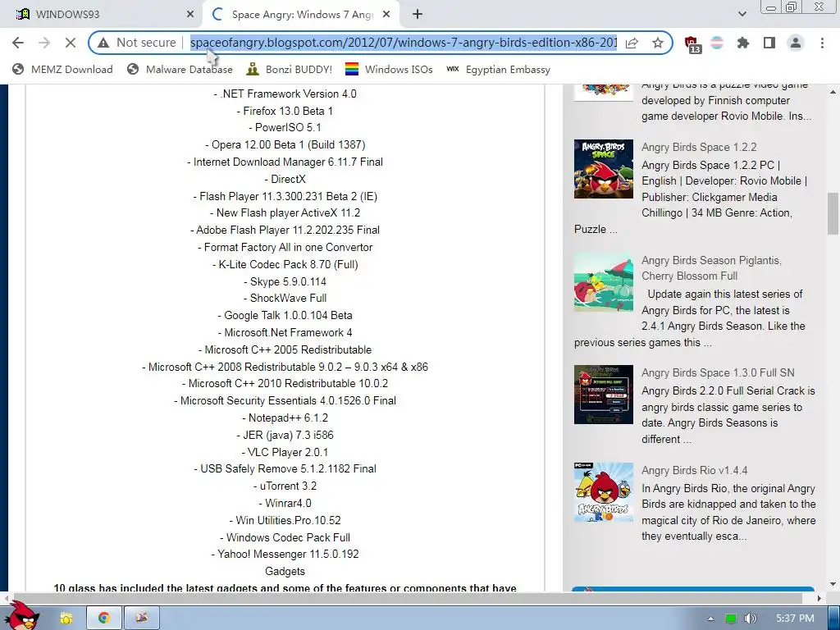Viewport: 840px width, 630px height.
Task: Select the Space Angry: Windows 7 tab
Action: click(302, 15)
